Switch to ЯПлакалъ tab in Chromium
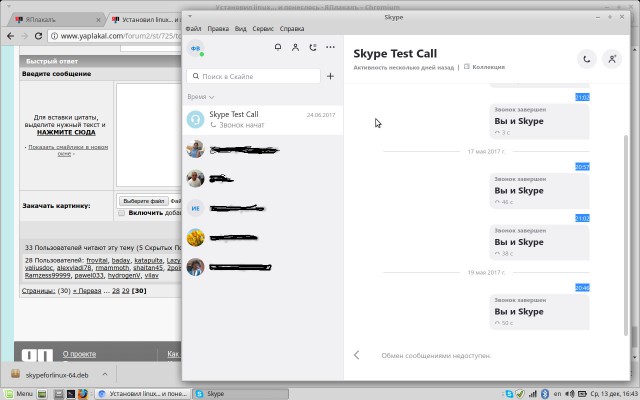 click(57, 20)
